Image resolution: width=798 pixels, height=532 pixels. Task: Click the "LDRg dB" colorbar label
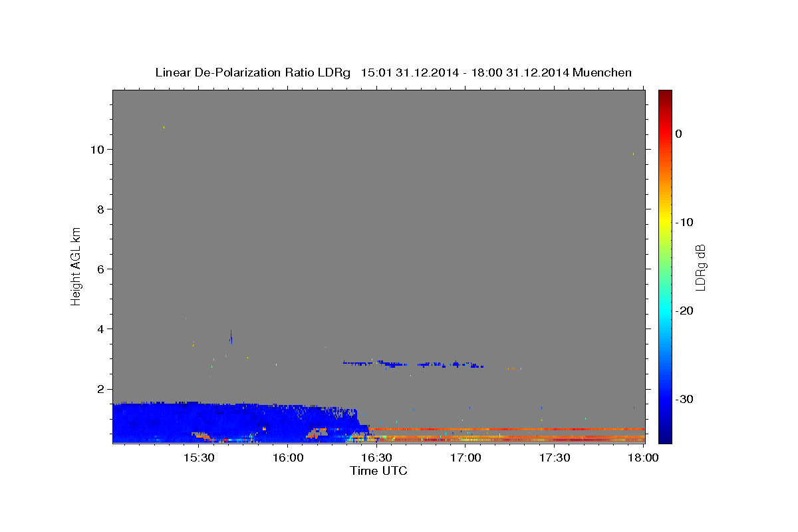click(700, 267)
